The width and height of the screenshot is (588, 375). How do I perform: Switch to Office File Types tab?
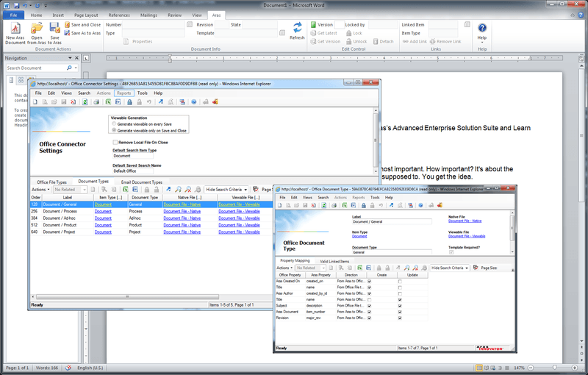coord(51,182)
